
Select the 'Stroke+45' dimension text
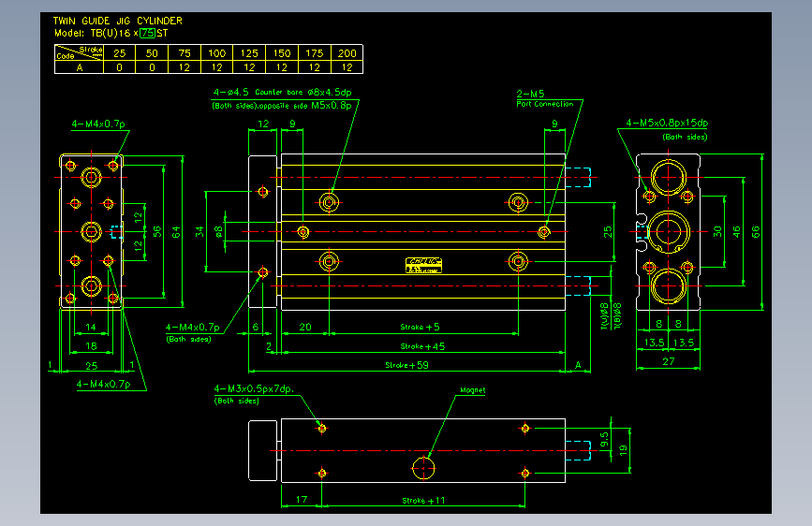tap(422, 346)
